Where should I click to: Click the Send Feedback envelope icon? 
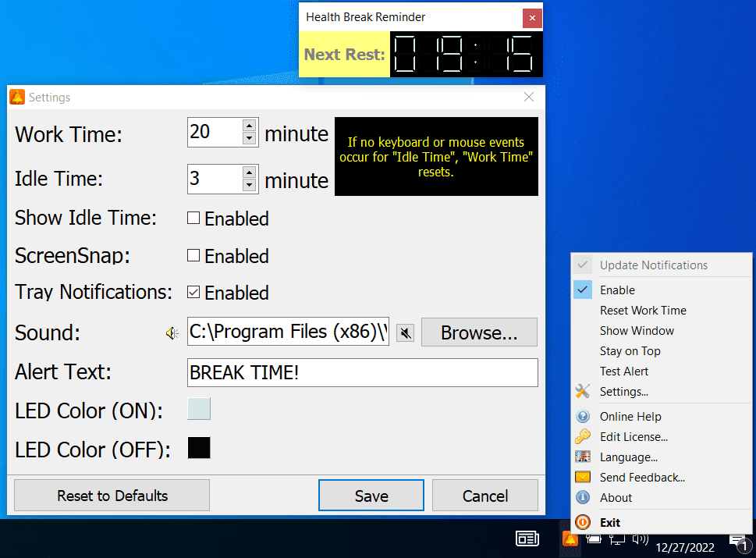[x=583, y=477]
